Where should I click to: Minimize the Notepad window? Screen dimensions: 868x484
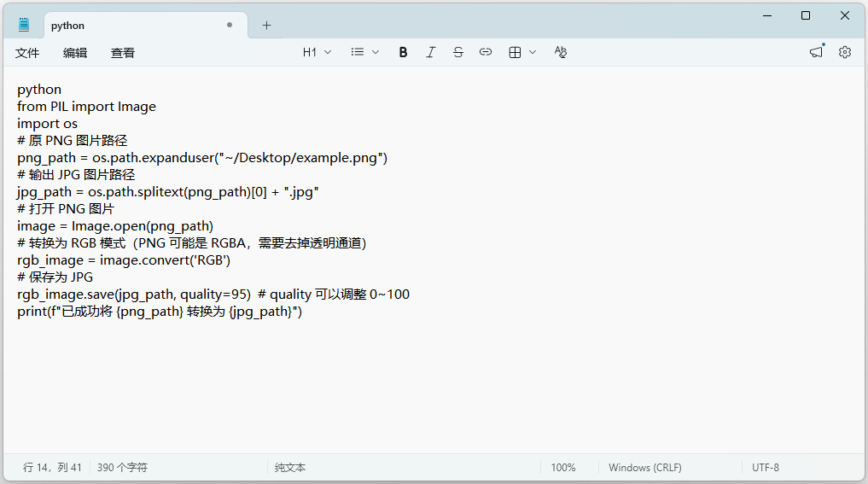coord(767,15)
